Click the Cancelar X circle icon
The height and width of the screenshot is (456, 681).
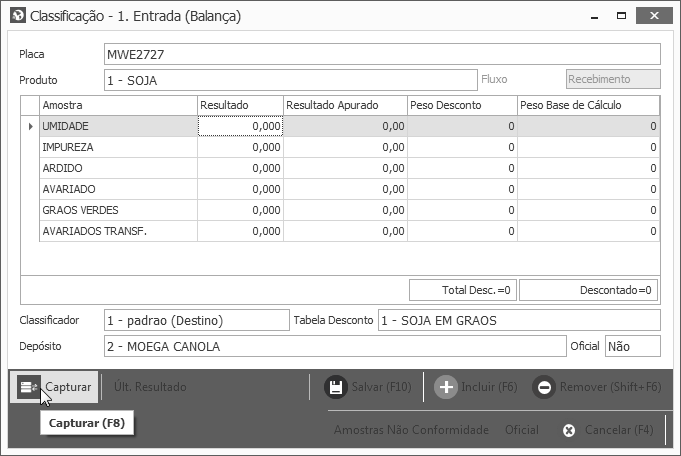569,430
